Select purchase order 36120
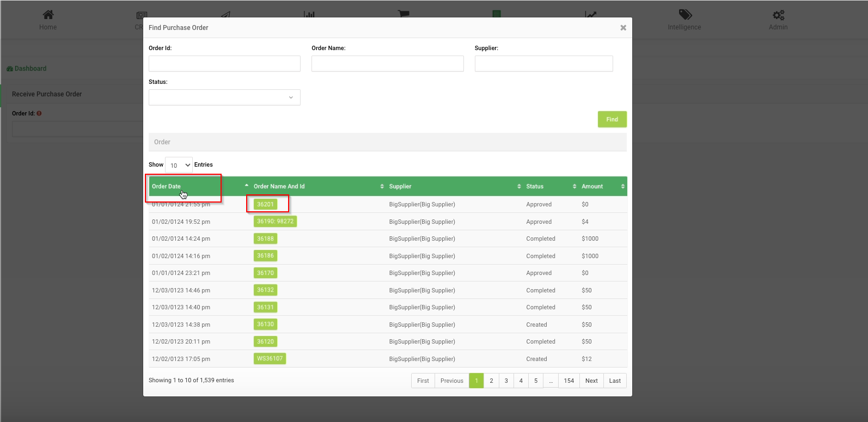 click(265, 341)
